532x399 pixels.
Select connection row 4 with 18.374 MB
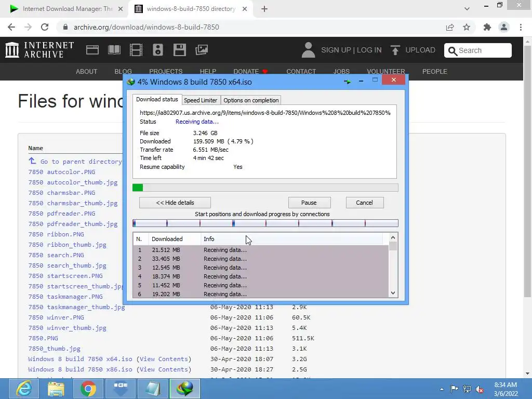tap(261, 276)
